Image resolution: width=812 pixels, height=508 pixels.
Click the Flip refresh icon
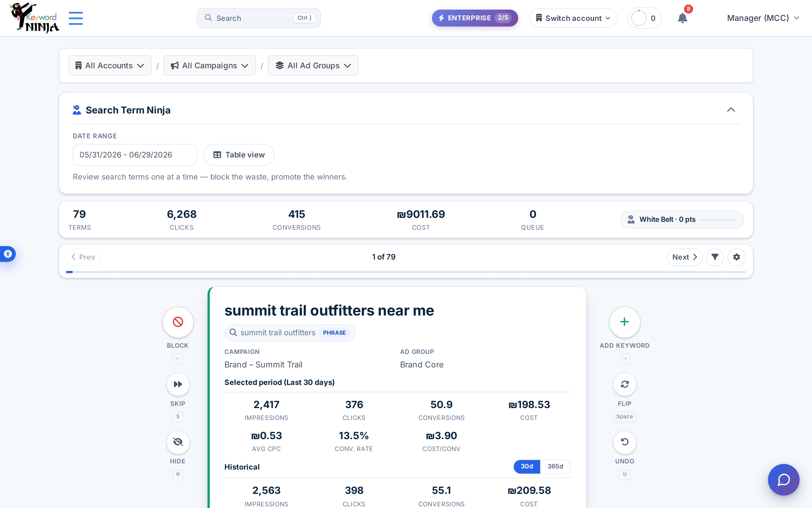(625, 384)
